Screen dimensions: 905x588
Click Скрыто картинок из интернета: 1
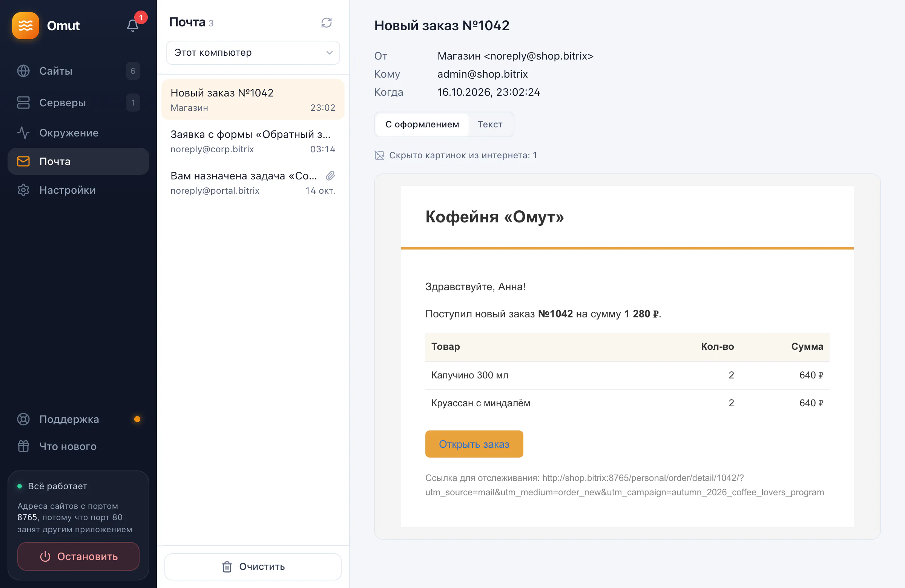[463, 155]
